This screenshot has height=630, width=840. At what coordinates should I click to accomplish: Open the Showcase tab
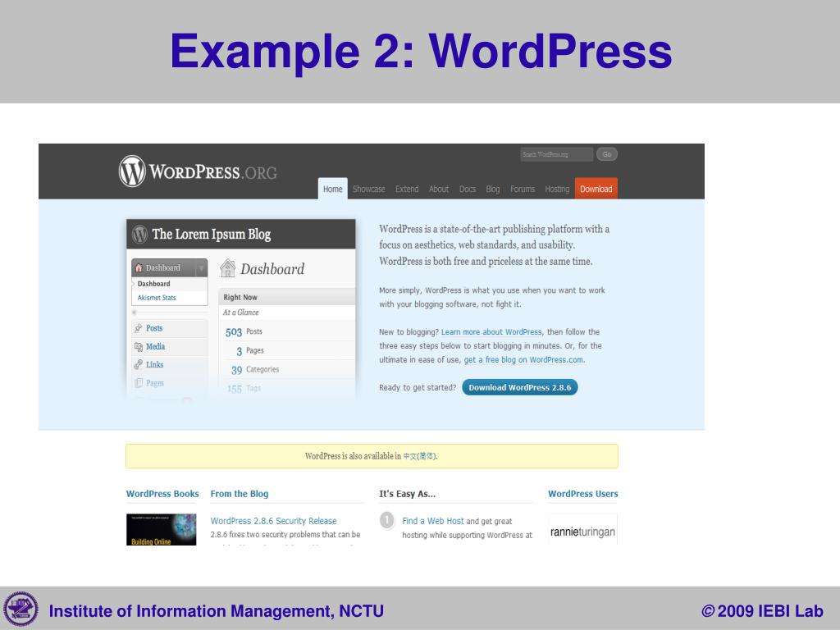pos(368,189)
